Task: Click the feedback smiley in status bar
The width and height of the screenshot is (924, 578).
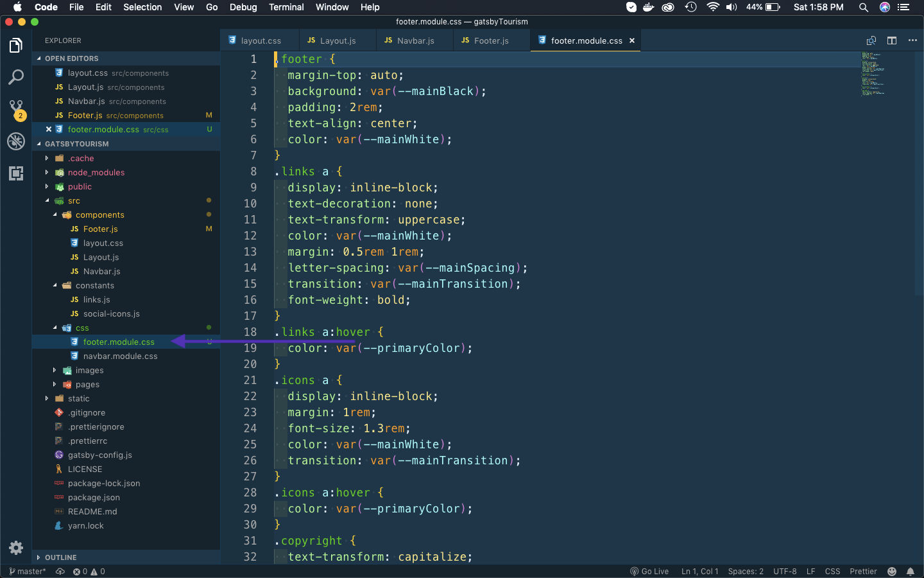Action: tap(892, 572)
